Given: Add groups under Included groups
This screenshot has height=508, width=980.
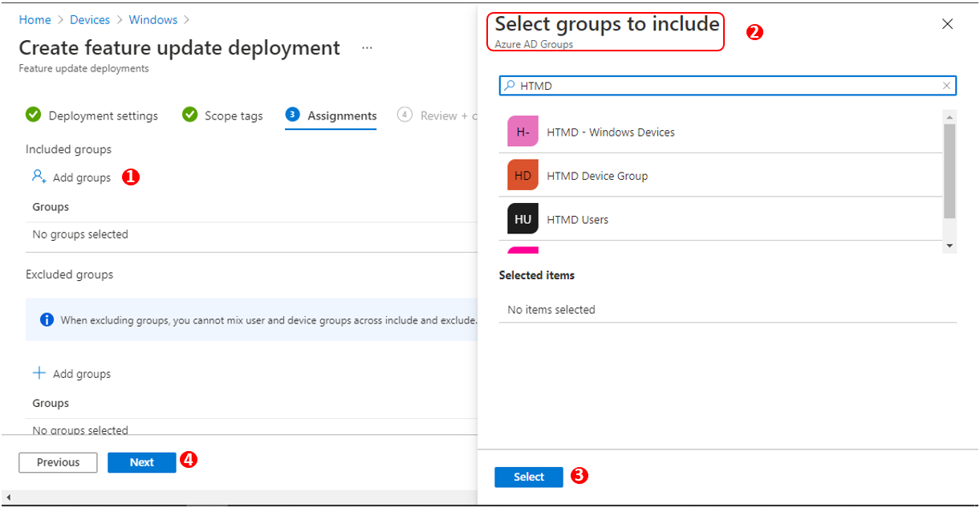Looking at the screenshot, I should click(x=71, y=177).
